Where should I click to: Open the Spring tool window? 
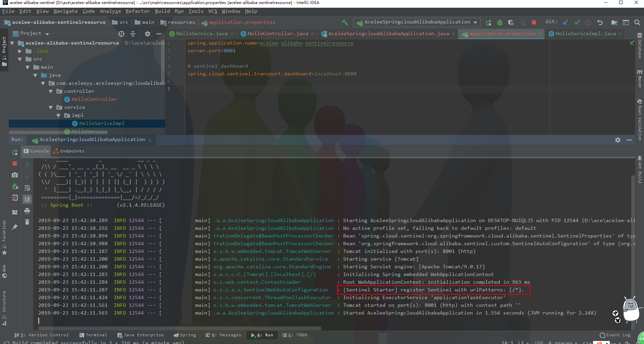[185, 335]
